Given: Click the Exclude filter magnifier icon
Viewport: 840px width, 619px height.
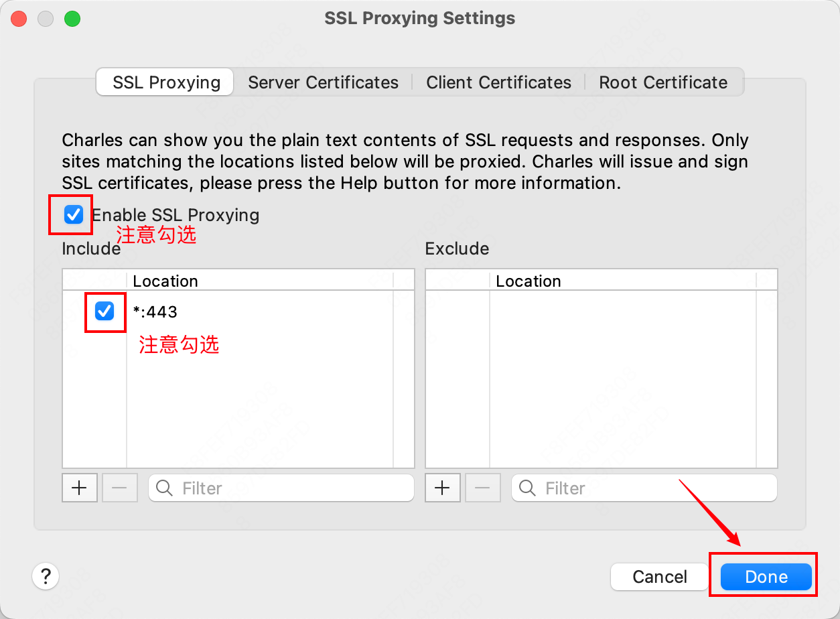Looking at the screenshot, I should pyautogui.click(x=527, y=488).
